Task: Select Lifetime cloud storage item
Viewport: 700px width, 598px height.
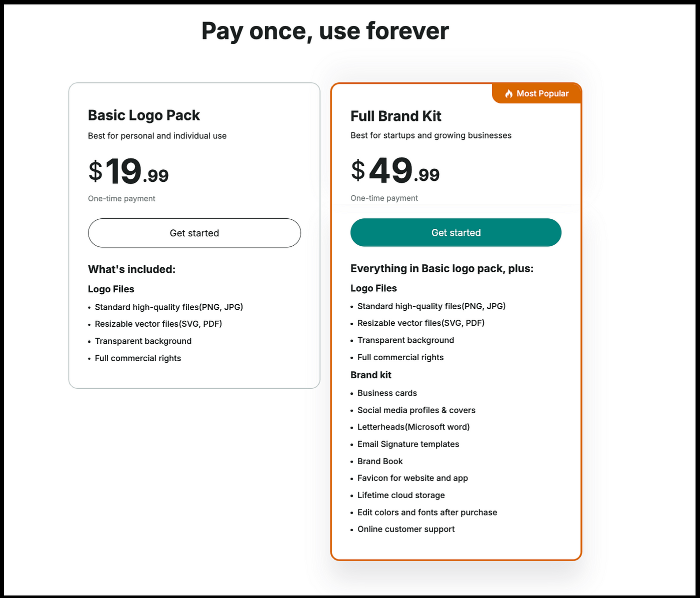Action: pyautogui.click(x=401, y=495)
